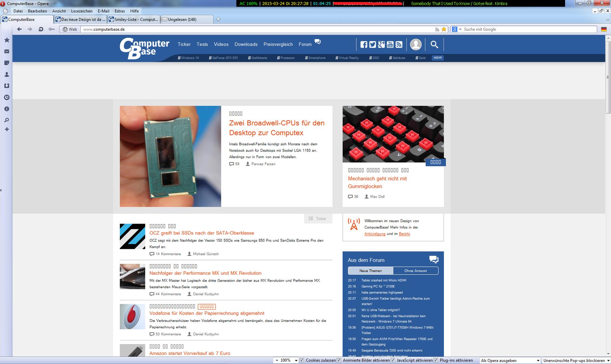This screenshot has width=611, height=364.
Task: Open the Notes panel in sidebar
Action: click(x=7, y=63)
